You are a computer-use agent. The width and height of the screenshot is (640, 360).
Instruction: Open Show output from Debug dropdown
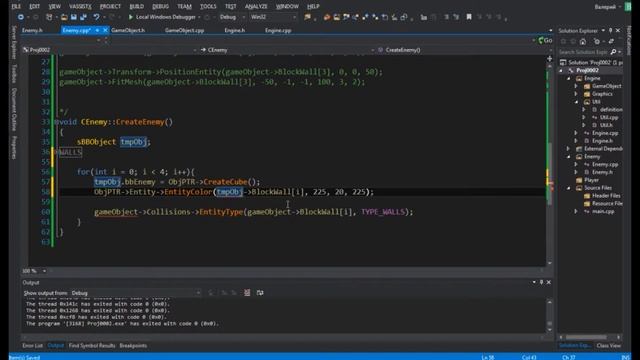(x=198, y=293)
